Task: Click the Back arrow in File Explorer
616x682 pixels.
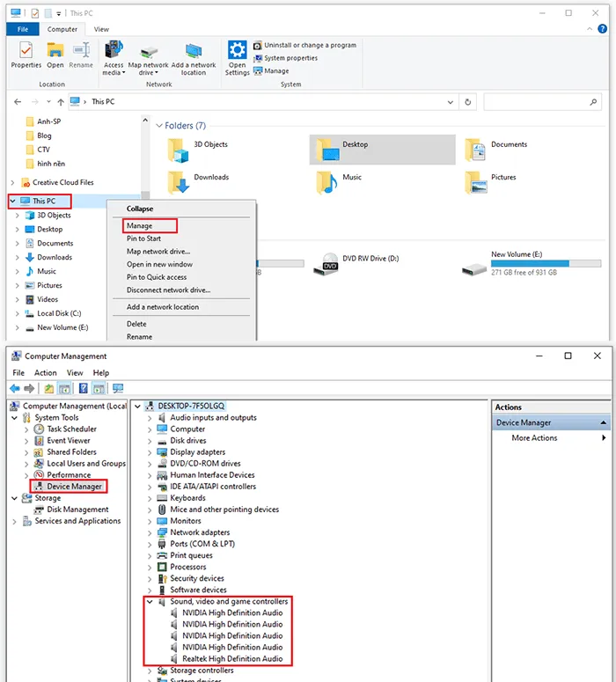Action: click(x=18, y=102)
